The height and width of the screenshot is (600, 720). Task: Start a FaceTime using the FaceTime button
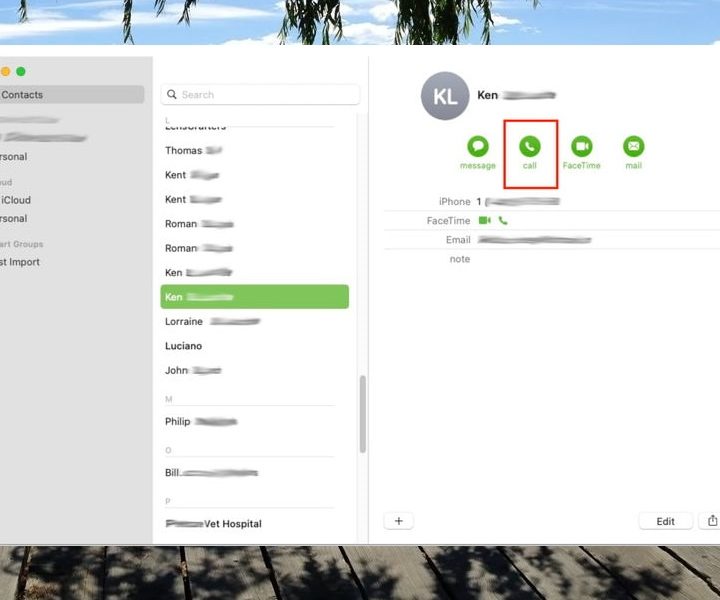pyautogui.click(x=581, y=147)
